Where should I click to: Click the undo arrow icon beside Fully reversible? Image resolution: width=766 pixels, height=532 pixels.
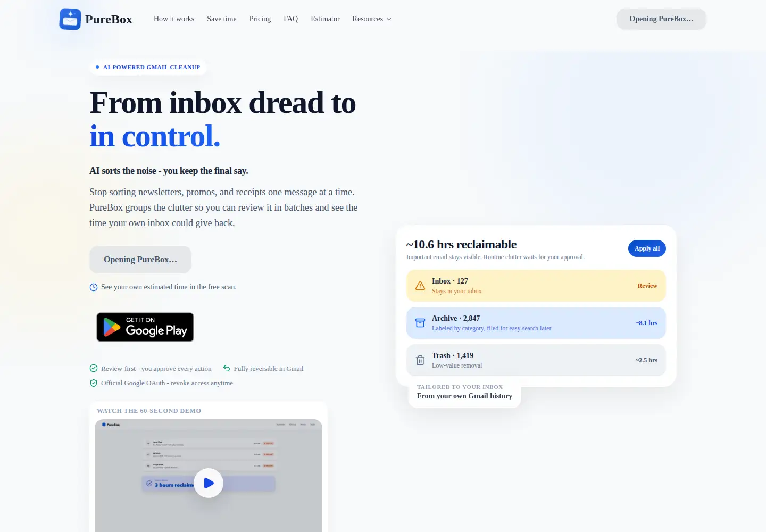click(227, 368)
